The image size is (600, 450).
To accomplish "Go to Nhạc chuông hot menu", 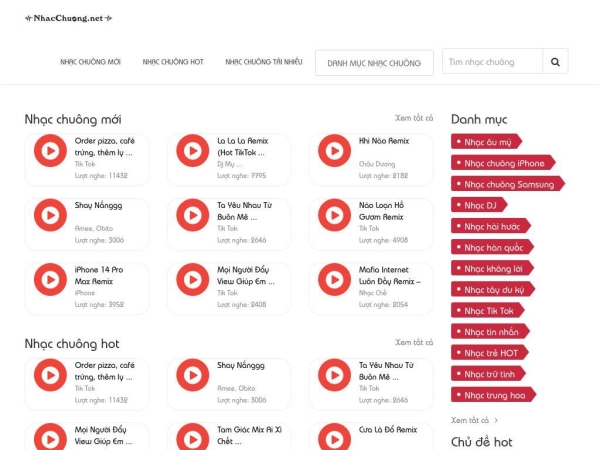I will [173, 62].
